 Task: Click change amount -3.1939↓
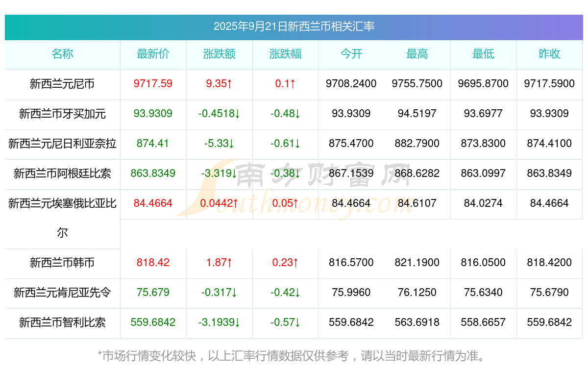click(219, 322)
